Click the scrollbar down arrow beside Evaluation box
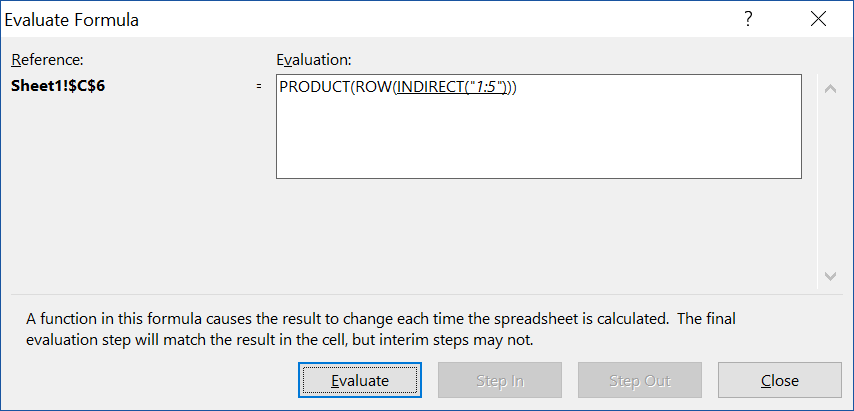The height and width of the screenshot is (411, 854). pos(830,276)
